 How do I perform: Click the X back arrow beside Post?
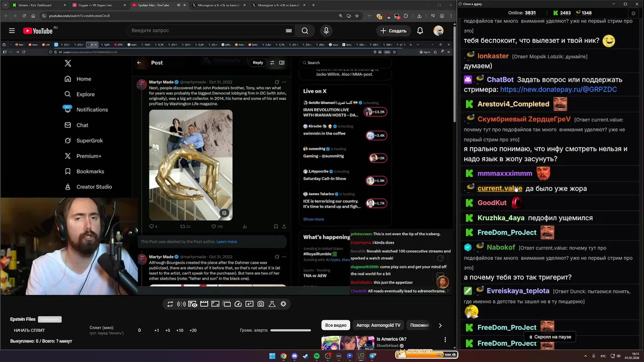[139, 63]
